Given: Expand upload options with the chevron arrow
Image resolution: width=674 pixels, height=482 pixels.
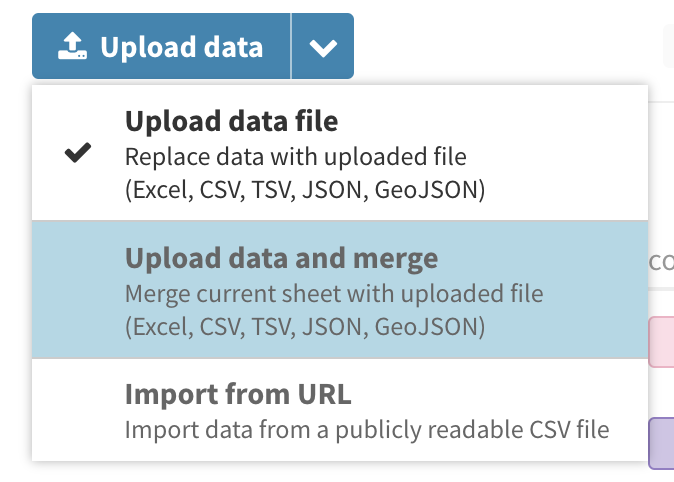Looking at the screenshot, I should (323, 47).
